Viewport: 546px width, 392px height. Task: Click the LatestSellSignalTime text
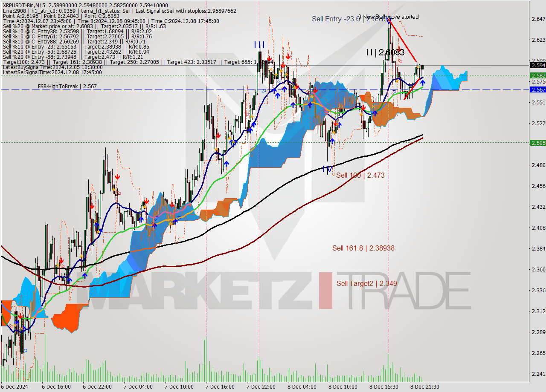click(52, 72)
